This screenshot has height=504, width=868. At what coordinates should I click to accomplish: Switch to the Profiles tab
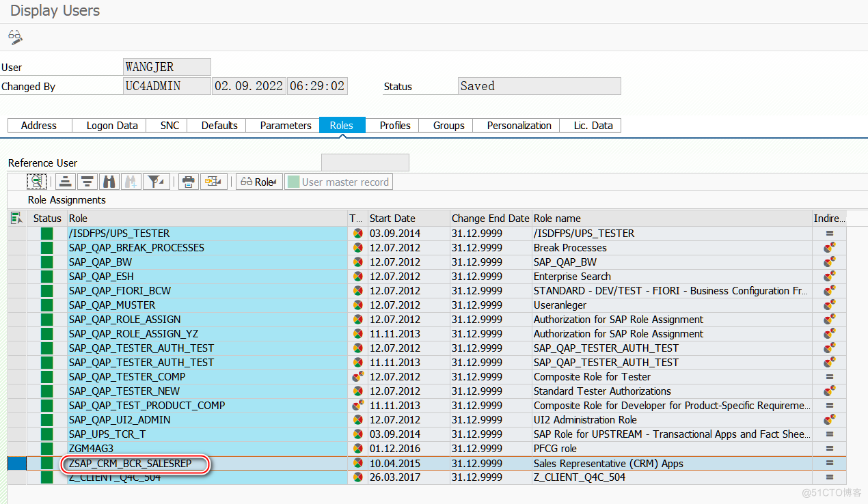tap(394, 125)
